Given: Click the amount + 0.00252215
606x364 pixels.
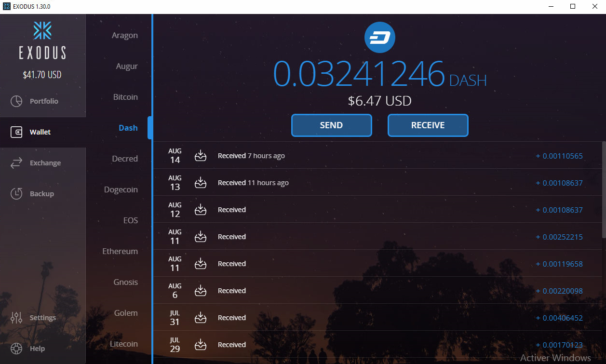Looking at the screenshot, I should pyautogui.click(x=559, y=237).
